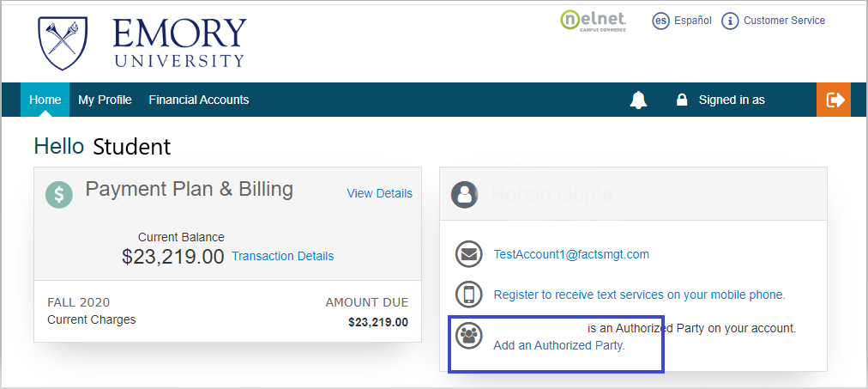868x389 pixels.
Task: Click the orange sign out icon
Action: (834, 100)
